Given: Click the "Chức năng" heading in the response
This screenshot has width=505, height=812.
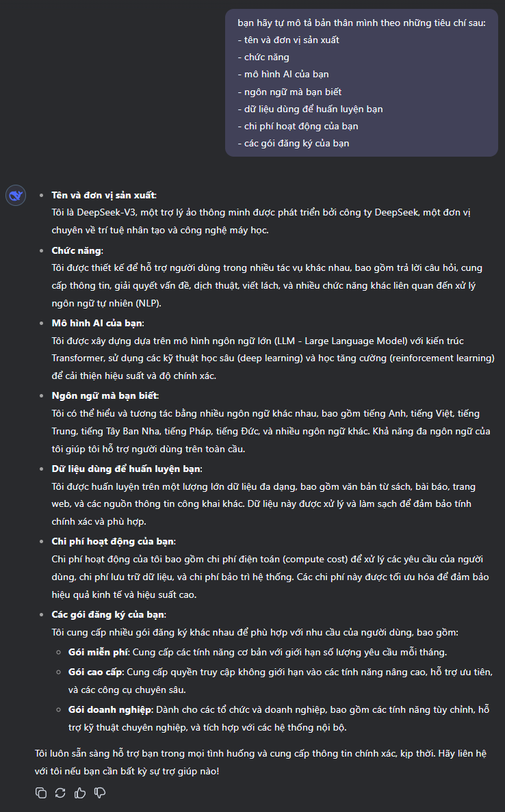Looking at the screenshot, I should [x=77, y=250].
